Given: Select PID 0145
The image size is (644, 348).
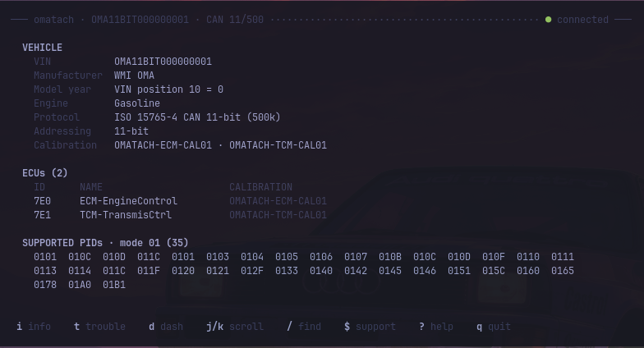Looking at the screenshot, I should 390,271.
